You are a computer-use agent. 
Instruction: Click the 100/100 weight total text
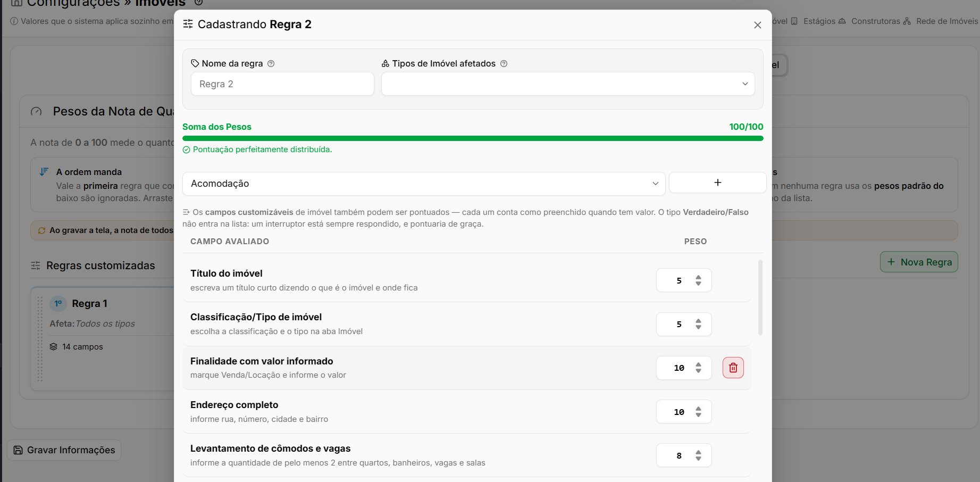[746, 127]
